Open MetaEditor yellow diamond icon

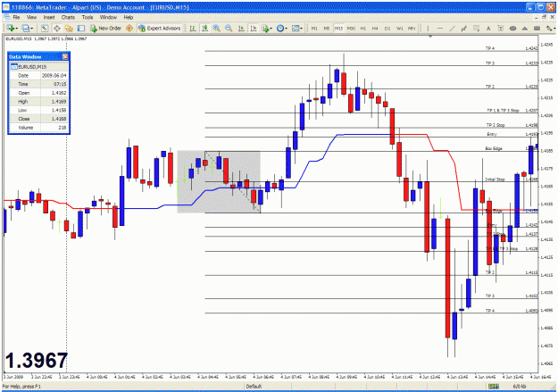tap(129, 28)
